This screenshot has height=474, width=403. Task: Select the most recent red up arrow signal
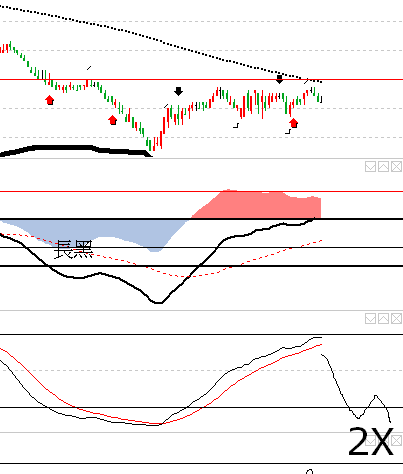pyautogui.click(x=293, y=123)
